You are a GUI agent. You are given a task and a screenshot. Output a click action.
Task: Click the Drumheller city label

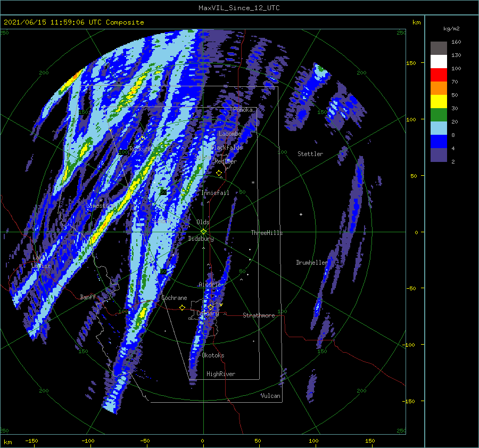tap(311, 263)
